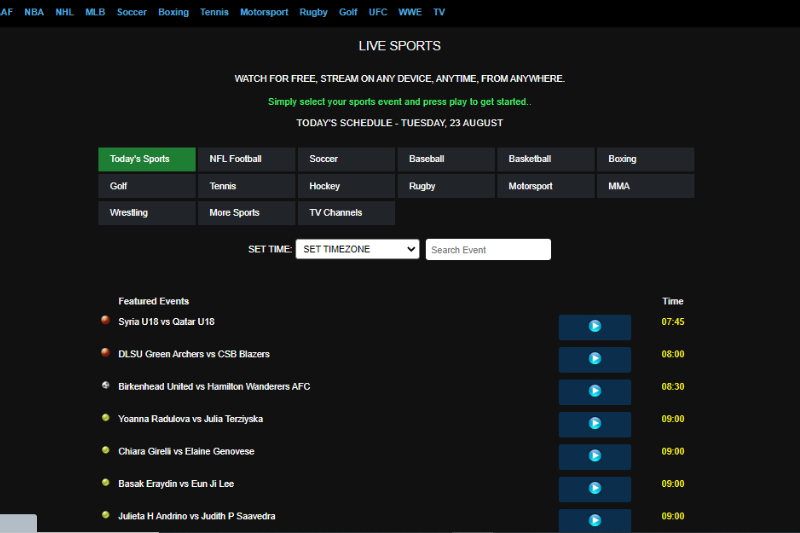Click the 08:00 time for DLSU Green Archers

point(673,354)
